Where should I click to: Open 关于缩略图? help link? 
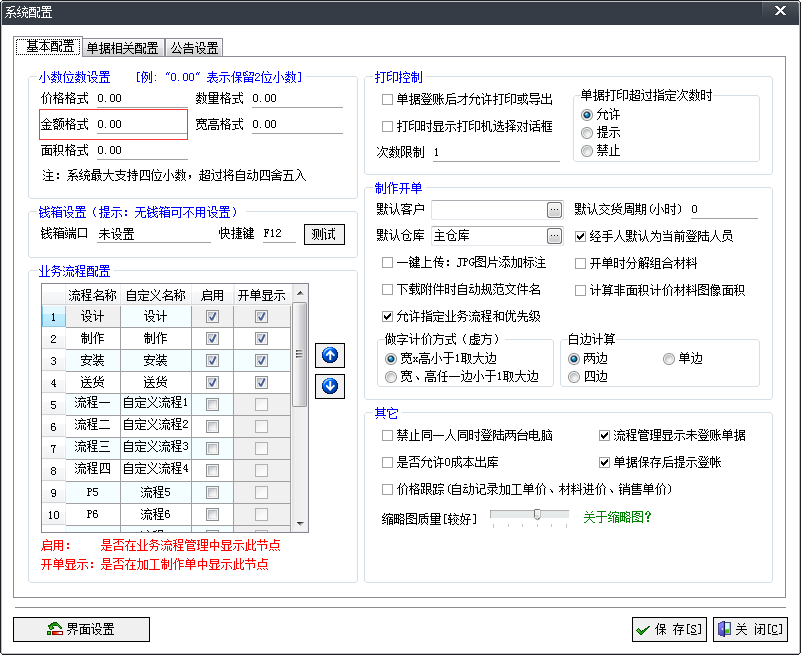point(617,517)
